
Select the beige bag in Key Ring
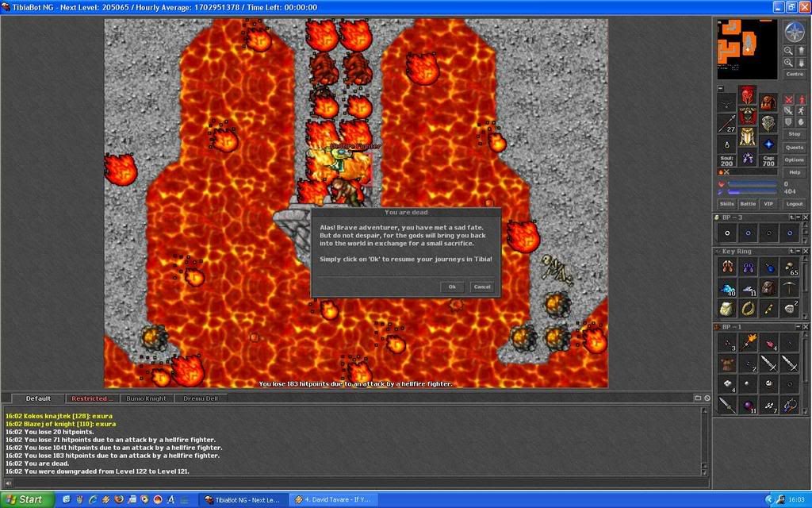[x=728, y=309]
